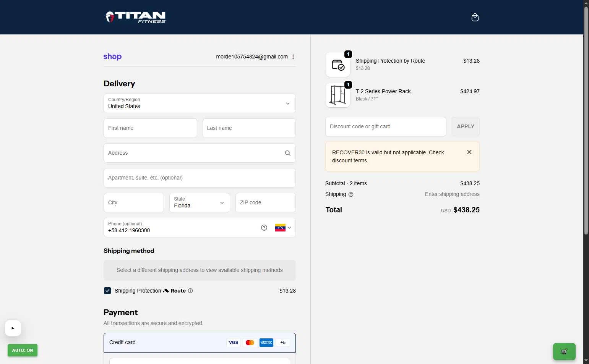
Task: Select the Credit card payment option
Action: tap(200, 343)
